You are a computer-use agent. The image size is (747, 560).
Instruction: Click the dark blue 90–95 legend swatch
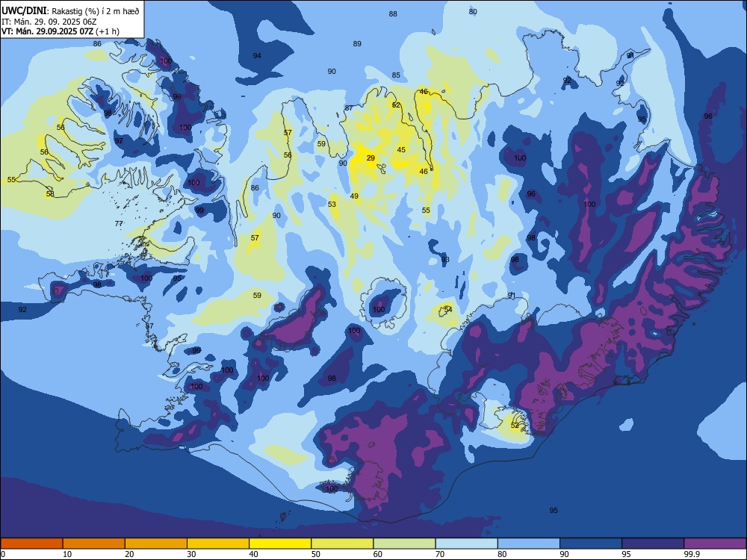click(591, 544)
